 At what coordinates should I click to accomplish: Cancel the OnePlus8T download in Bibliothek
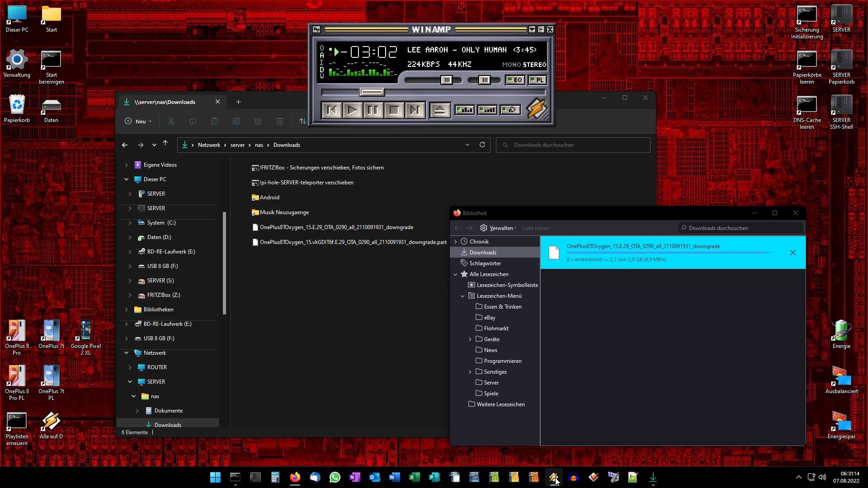(x=793, y=253)
